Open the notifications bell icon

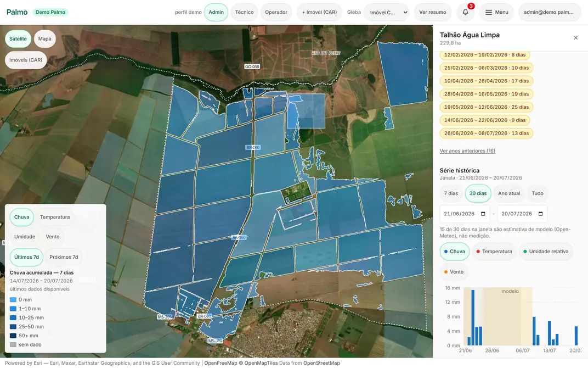[465, 12]
